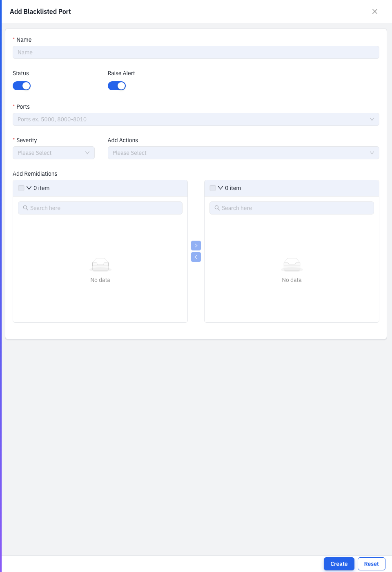This screenshot has width=392, height=572.
Task: Check select-all box in left remediation list
Action: tap(21, 188)
